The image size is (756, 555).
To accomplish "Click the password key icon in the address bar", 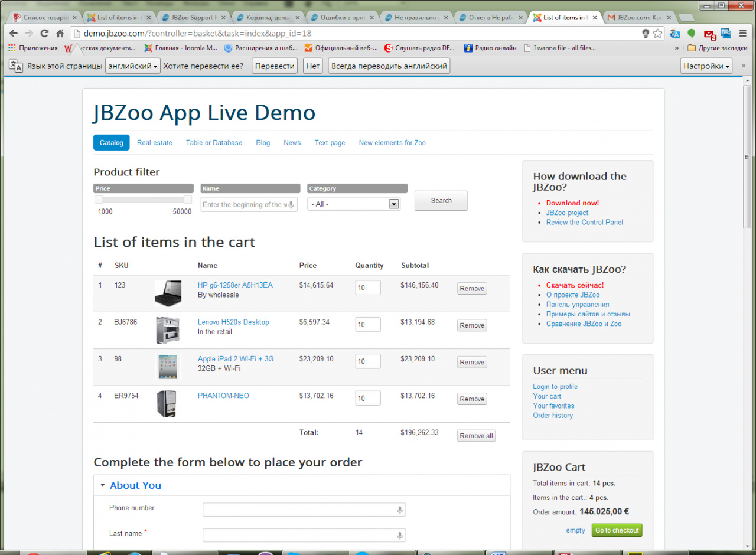I will pyautogui.click(x=644, y=33).
